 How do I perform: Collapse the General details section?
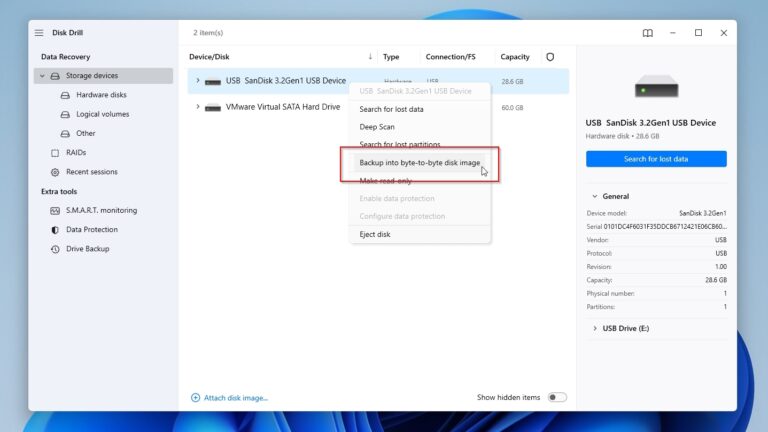(x=596, y=197)
